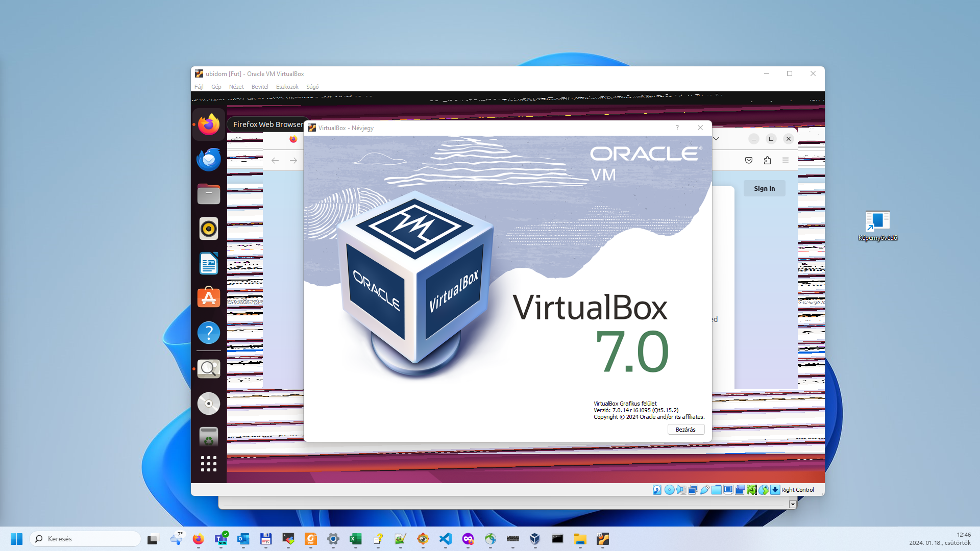This screenshot has height=551, width=980.
Task: Click the hard disk activity status icon
Action: coord(657,490)
